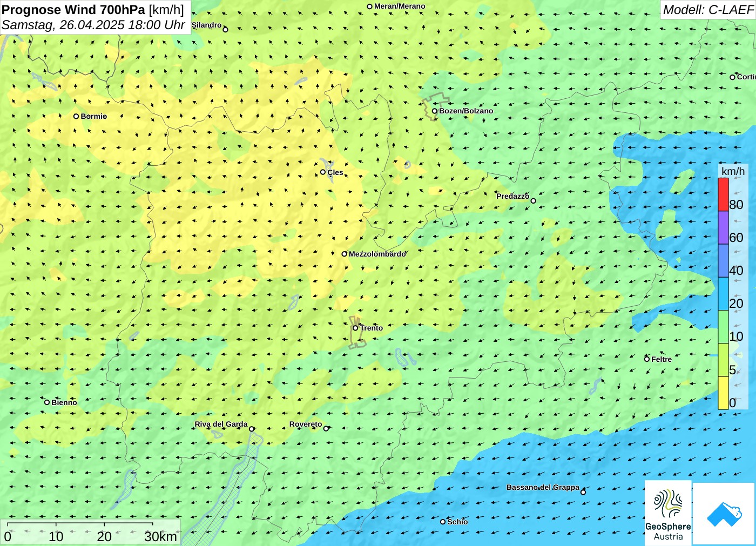Click the date 'Samstag, 26.04.2025 18:00 Uhr'
This screenshot has height=546, width=756.
point(93,25)
